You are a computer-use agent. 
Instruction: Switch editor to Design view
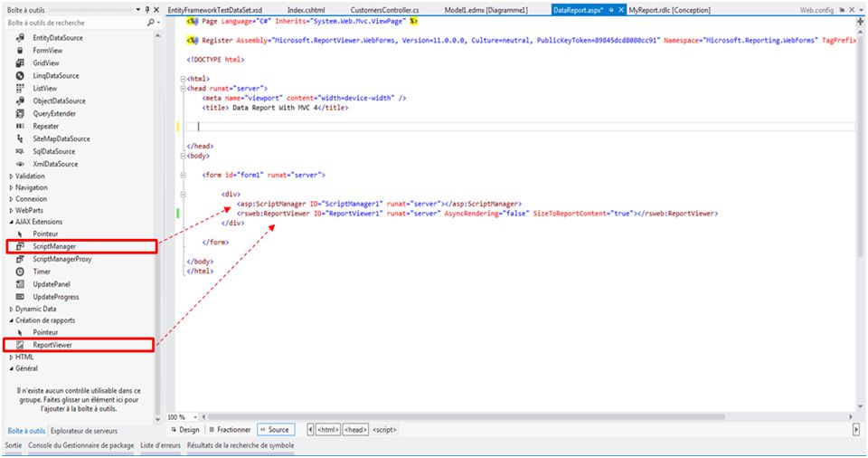tap(184, 430)
